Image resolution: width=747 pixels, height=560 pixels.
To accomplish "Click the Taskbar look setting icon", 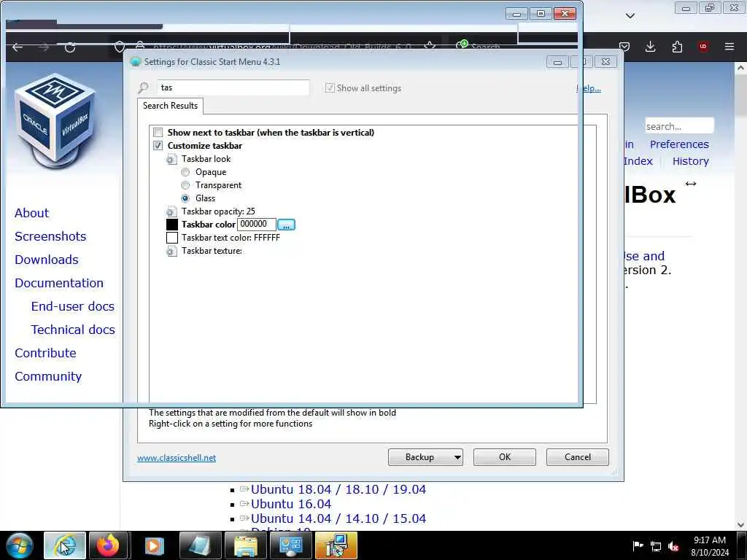I will pos(171,159).
